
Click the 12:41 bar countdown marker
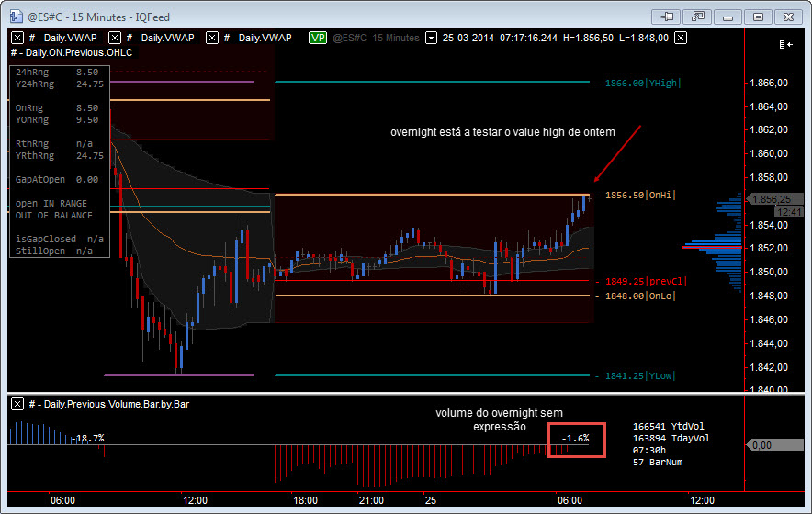[x=789, y=212]
